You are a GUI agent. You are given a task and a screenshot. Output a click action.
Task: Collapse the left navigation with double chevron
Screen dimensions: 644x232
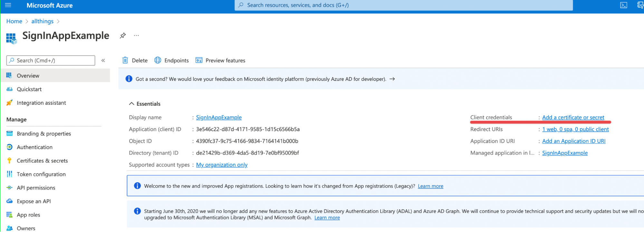click(x=103, y=60)
